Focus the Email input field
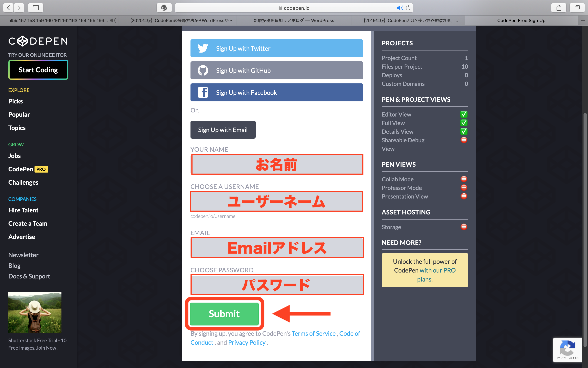Image resolution: width=588 pixels, height=368 pixels. (x=277, y=248)
